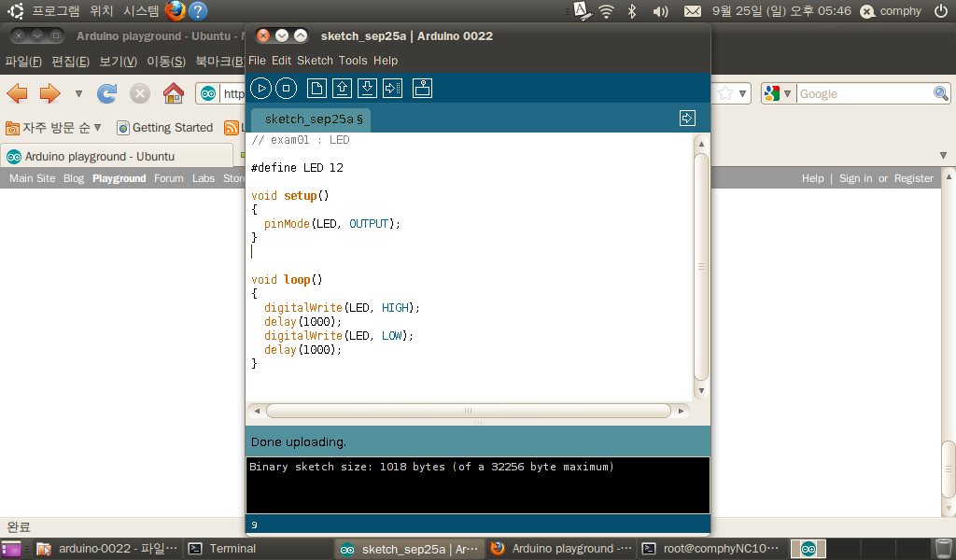Click the Arduino editor horizontal scrollbar thumb

click(x=469, y=411)
